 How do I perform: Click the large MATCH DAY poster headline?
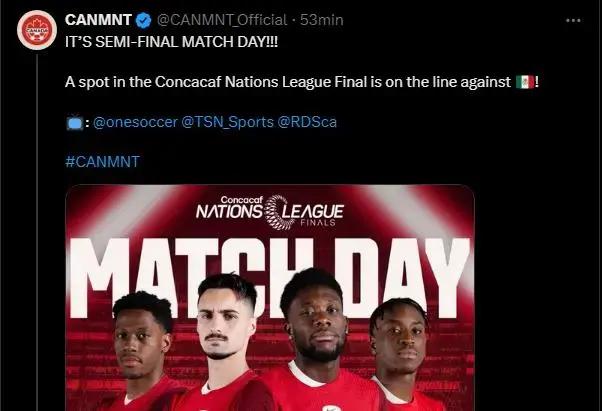point(270,264)
